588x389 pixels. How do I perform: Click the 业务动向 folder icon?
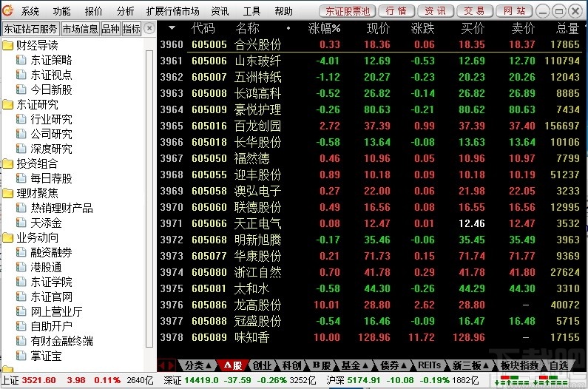[8, 237]
